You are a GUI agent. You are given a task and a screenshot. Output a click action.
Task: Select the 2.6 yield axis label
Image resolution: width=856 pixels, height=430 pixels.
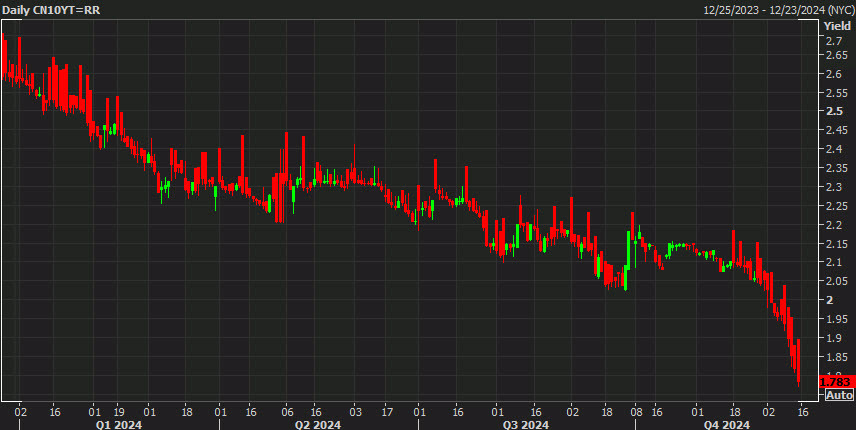click(834, 74)
